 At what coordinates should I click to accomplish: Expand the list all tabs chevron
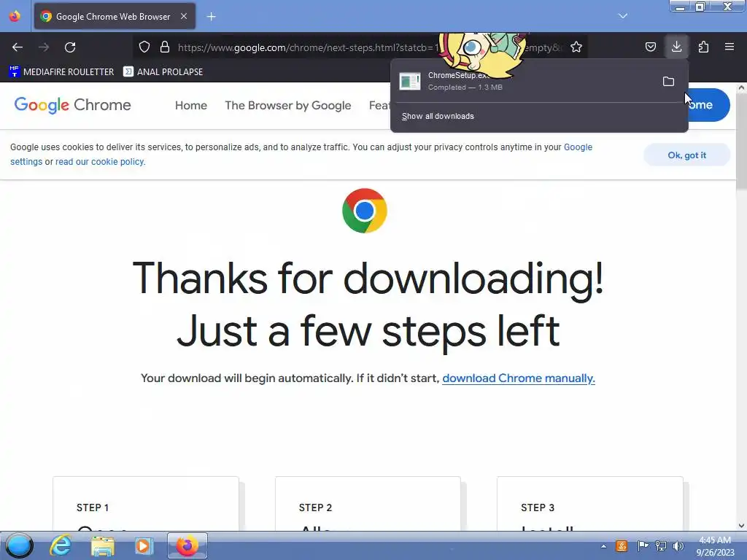tap(623, 16)
